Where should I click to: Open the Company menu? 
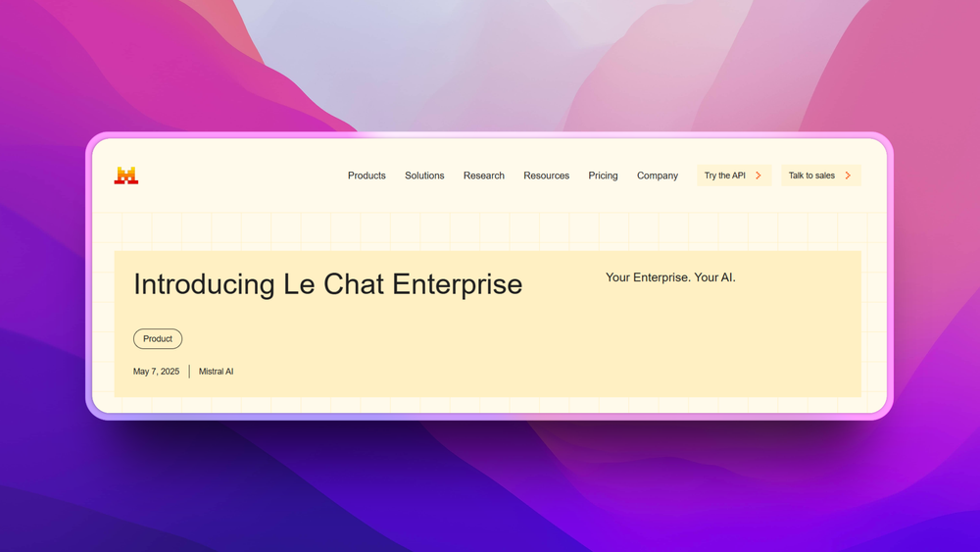click(658, 176)
